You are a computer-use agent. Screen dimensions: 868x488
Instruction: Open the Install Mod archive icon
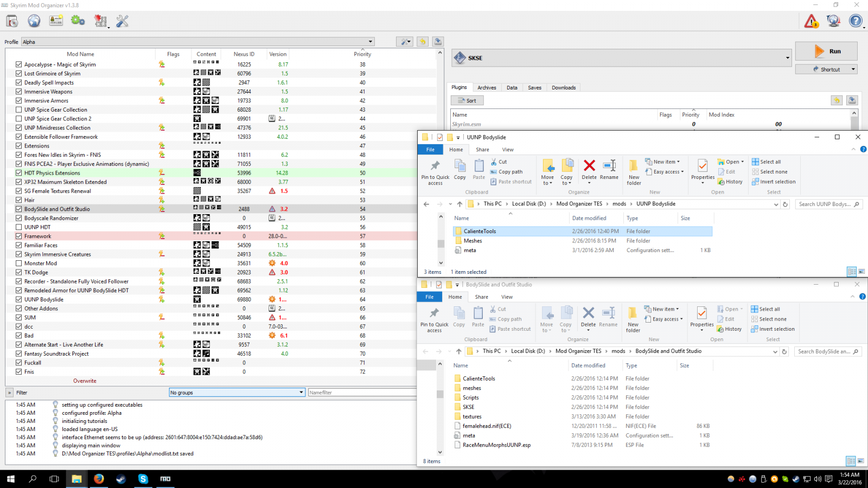[x=12, y=21]
